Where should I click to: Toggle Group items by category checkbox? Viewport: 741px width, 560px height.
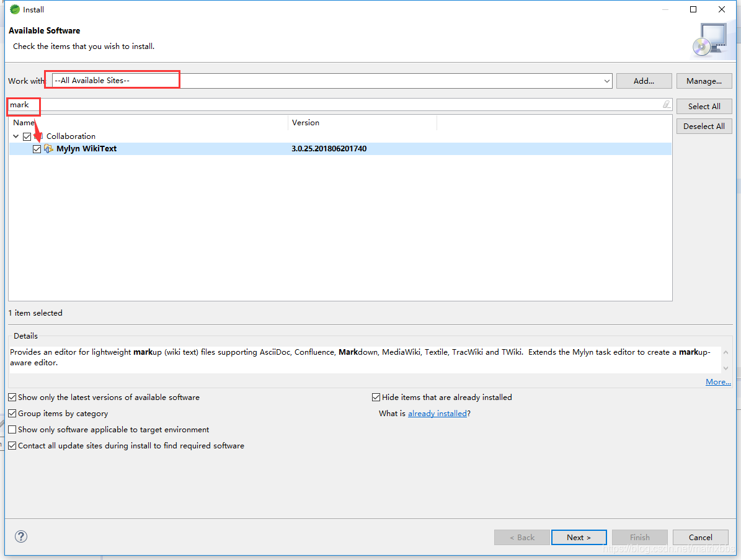click(12, 414)
